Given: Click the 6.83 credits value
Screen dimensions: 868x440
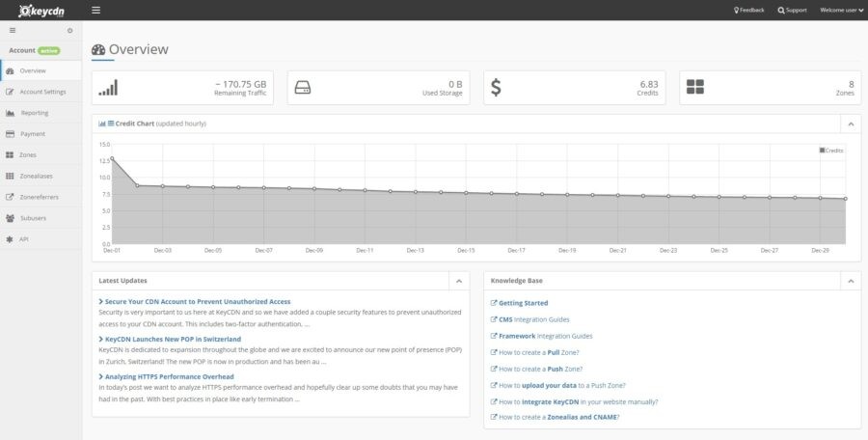Looking at the screenshot, I should pos(649,84).
